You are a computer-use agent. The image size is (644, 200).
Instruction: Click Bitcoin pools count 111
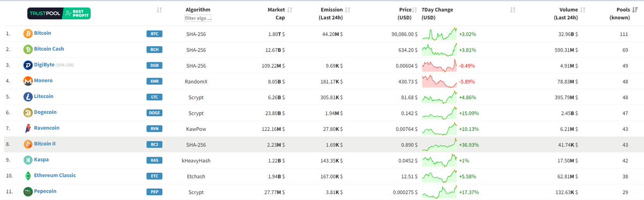(x=624, y=34)
